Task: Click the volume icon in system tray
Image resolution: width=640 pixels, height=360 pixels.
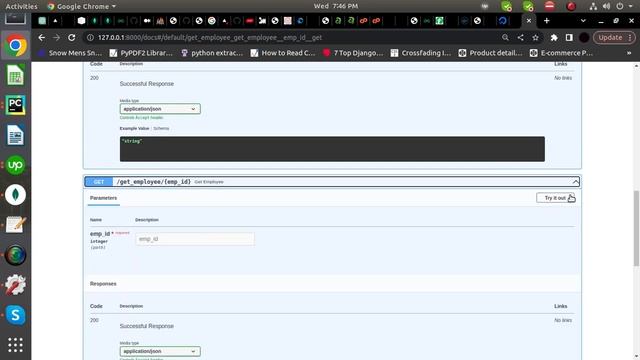Action: [607, 6]
